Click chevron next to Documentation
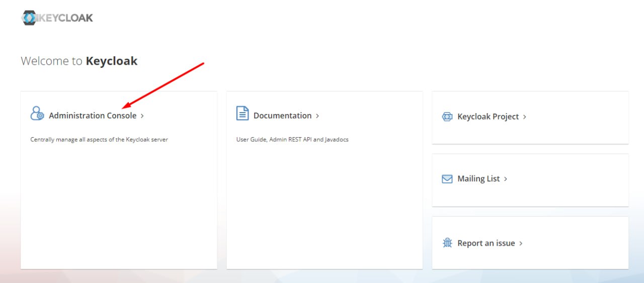The image size is (644, 283). tap(317, 116)
